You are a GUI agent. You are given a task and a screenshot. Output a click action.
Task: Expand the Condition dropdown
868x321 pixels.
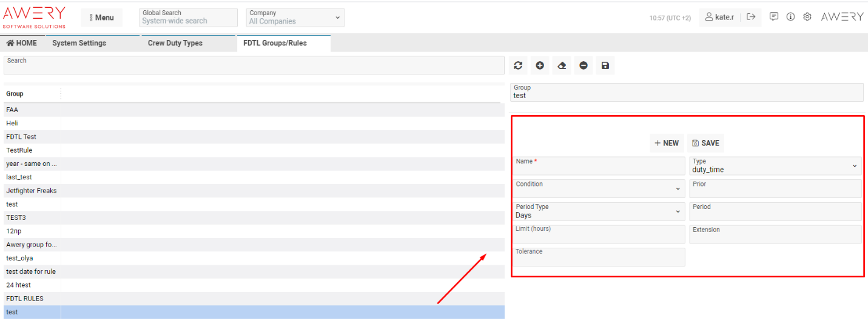599,188
